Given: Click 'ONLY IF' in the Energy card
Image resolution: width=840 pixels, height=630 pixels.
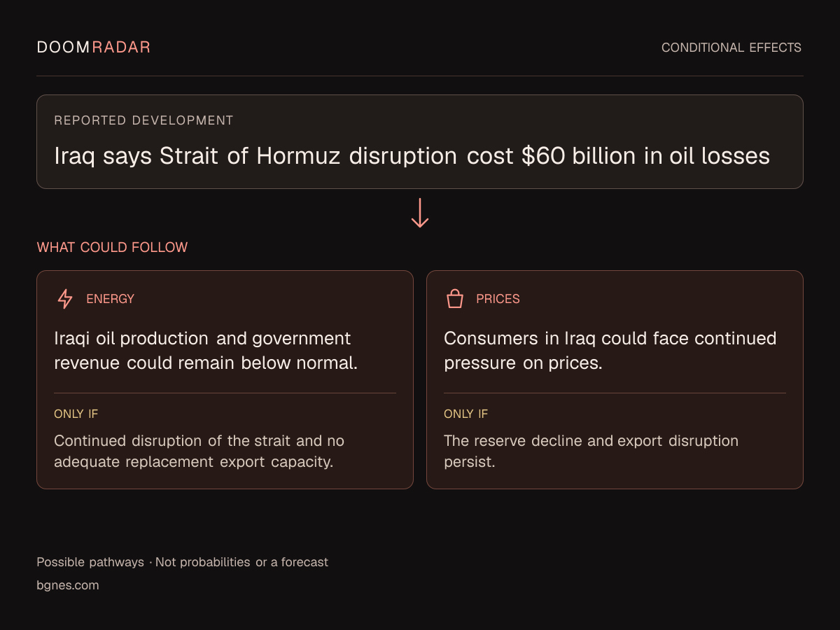Looking at the screenshot, I should click(x=76, y=414).
